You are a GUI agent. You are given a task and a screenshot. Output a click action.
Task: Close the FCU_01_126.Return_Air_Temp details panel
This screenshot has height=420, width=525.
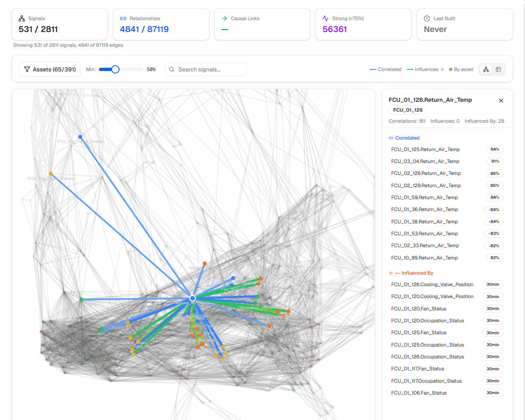pyautogui.click(x=501, y=101)
